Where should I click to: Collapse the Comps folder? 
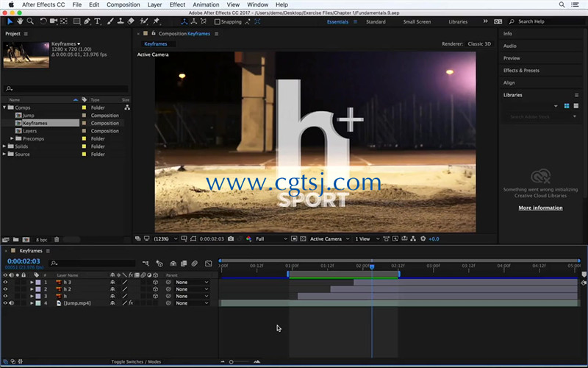(x=4, y=107)
